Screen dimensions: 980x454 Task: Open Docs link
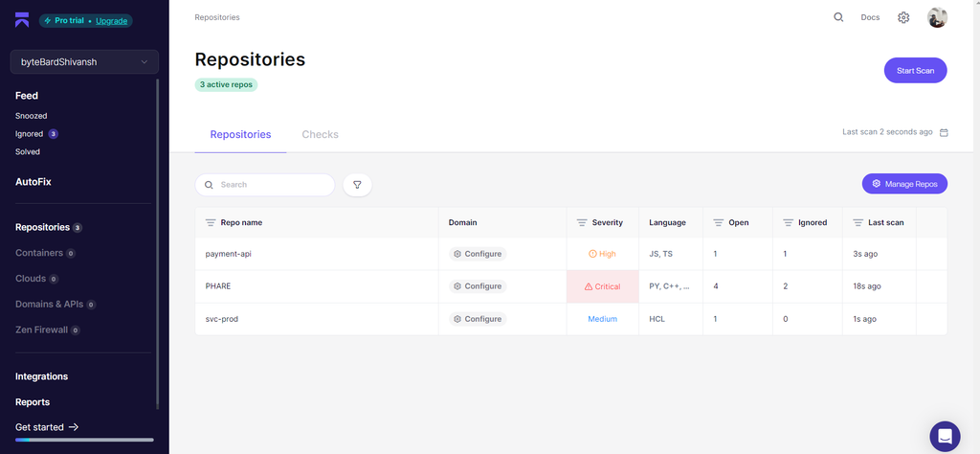(x=870, y=17)
